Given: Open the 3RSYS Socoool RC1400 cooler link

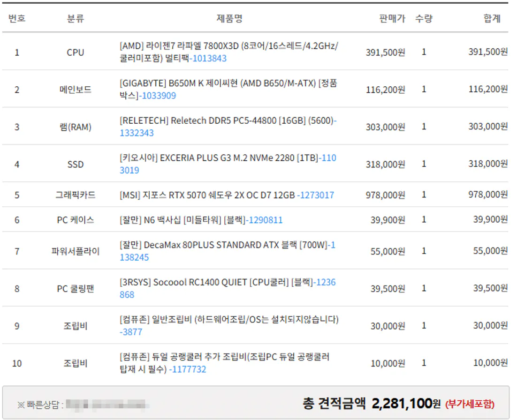Looking at the screenshot, I should click(x=325, y=283).
